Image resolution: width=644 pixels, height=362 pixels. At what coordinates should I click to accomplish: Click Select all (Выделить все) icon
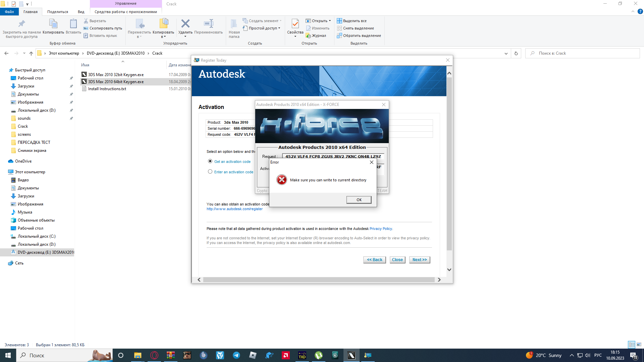click(339, 21)
